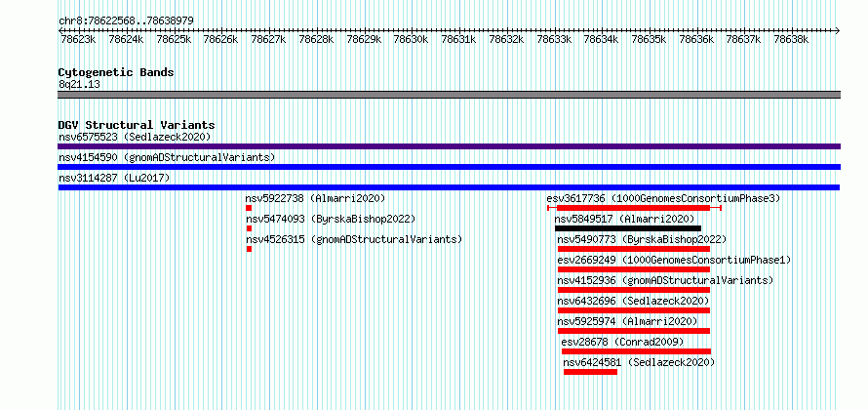Click the 8q21.13 band label
Viewport: 868px width, 410px height.
tap(79, 85)
